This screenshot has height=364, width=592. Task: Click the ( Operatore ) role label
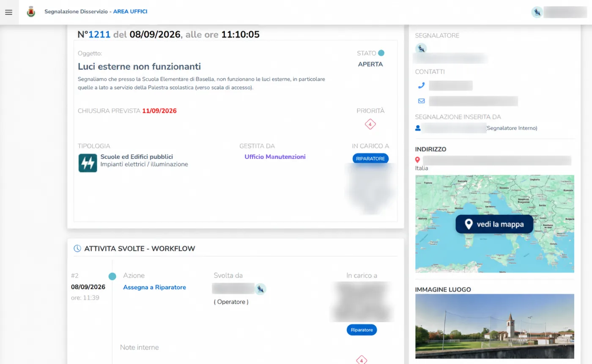tap(231, 302)
